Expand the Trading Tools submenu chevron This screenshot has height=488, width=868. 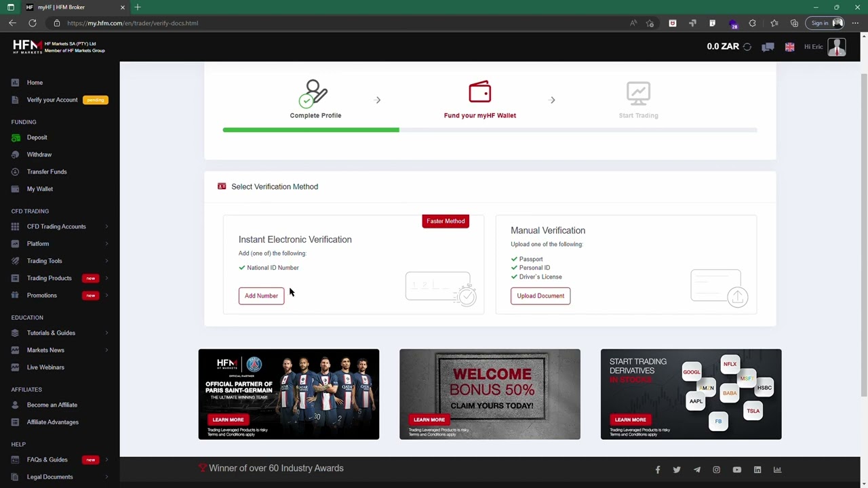[106, 261]
